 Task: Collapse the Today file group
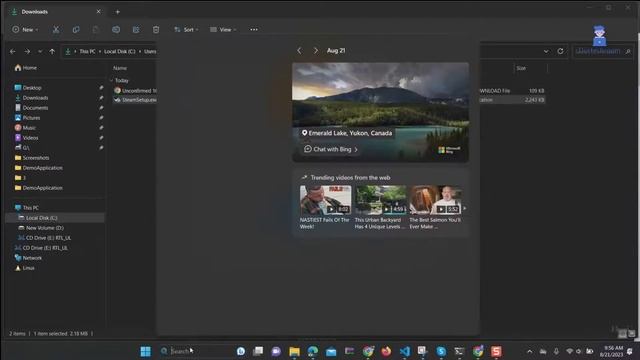tap(111, 80)
